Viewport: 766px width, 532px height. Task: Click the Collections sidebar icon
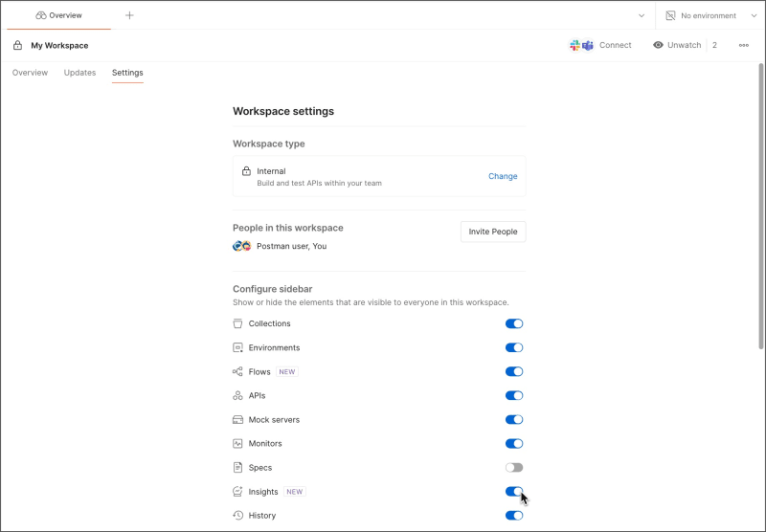(238, 323)
